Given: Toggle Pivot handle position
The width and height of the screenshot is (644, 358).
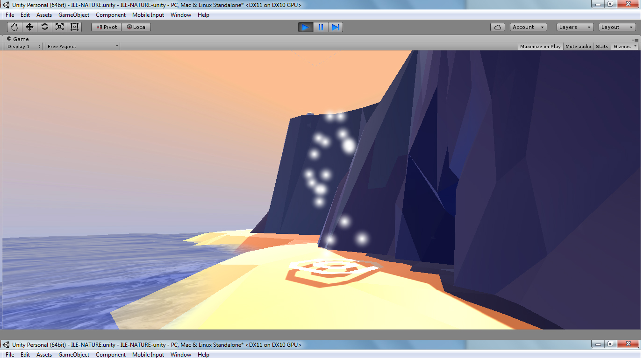Looking at the screenshot, I should (x=106, y=27).
